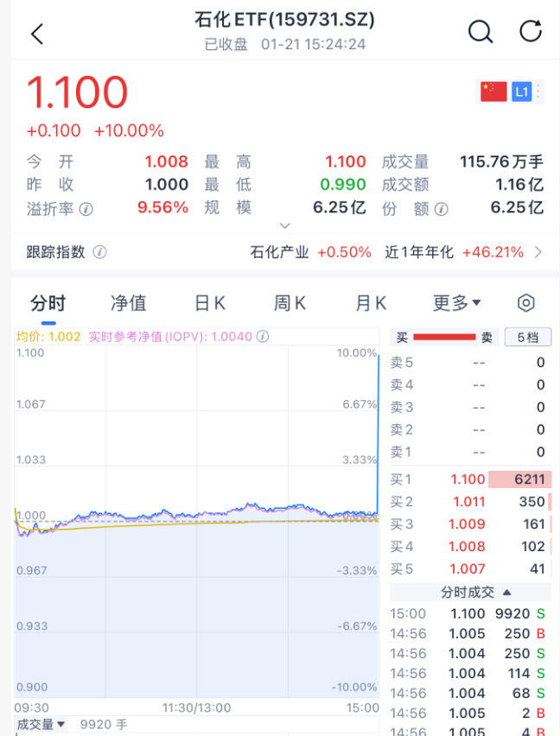The width and height of the screenshot is (560, 736).
Task: Expand the quote details chevron
Action: point(284,225)
